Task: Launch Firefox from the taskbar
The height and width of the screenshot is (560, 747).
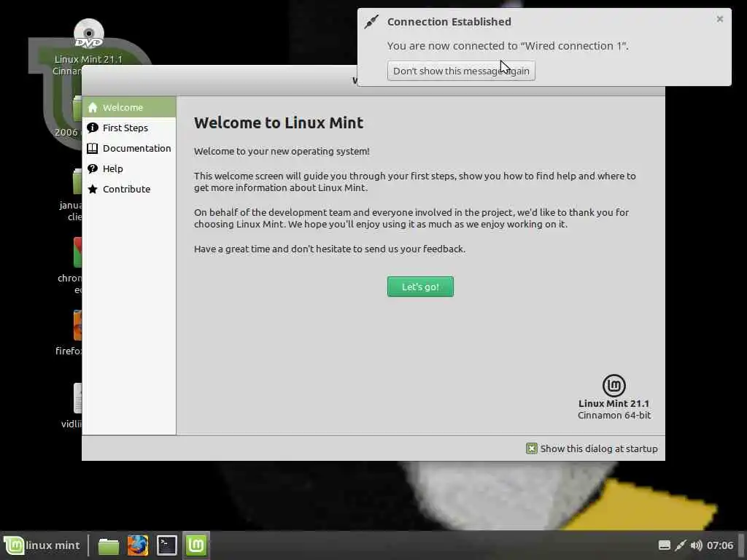Action: [138, 545]
